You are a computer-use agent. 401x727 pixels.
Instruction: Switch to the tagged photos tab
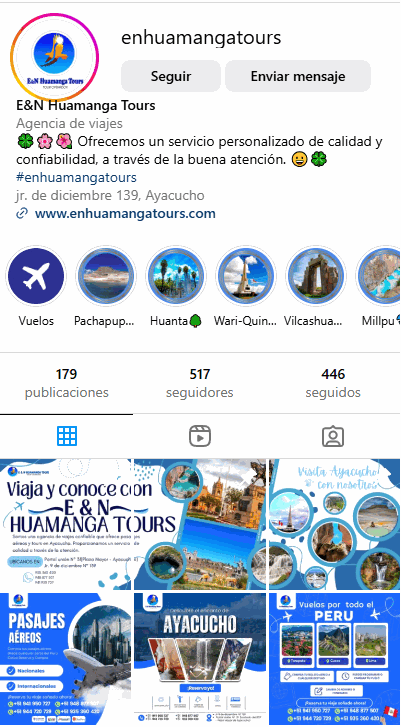333,436
